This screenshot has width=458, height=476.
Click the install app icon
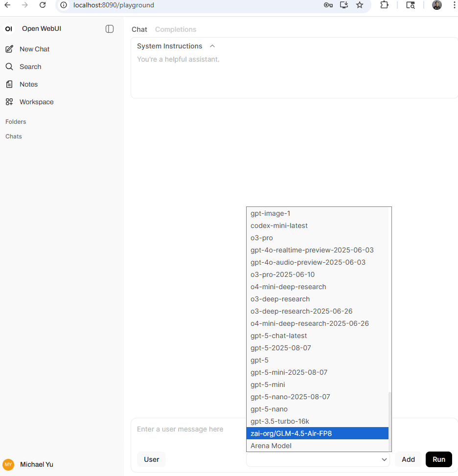tap(344, 5)
